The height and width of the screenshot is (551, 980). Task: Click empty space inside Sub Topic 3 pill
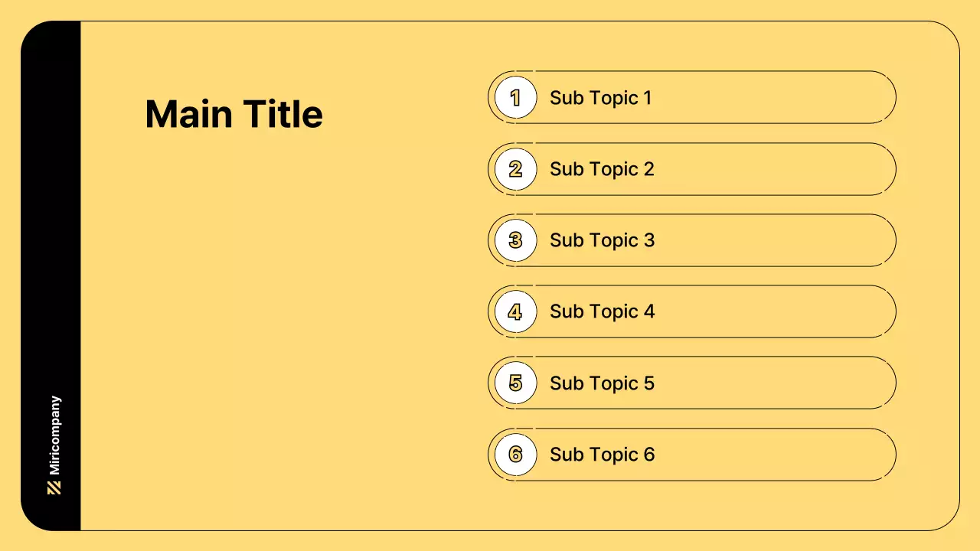pos(773,240)
